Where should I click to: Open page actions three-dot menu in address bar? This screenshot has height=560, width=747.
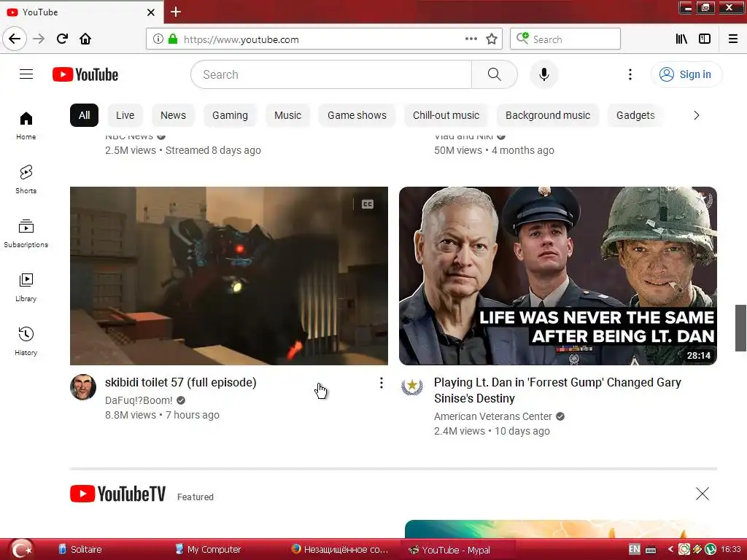(471, 39)
